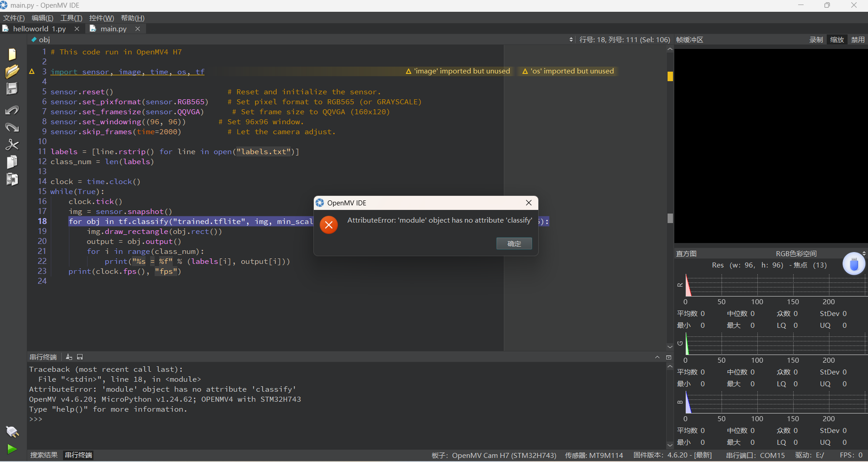Toggle 录制 frame buffer recording
The image size is (868, 462).
tap(816, 39)
